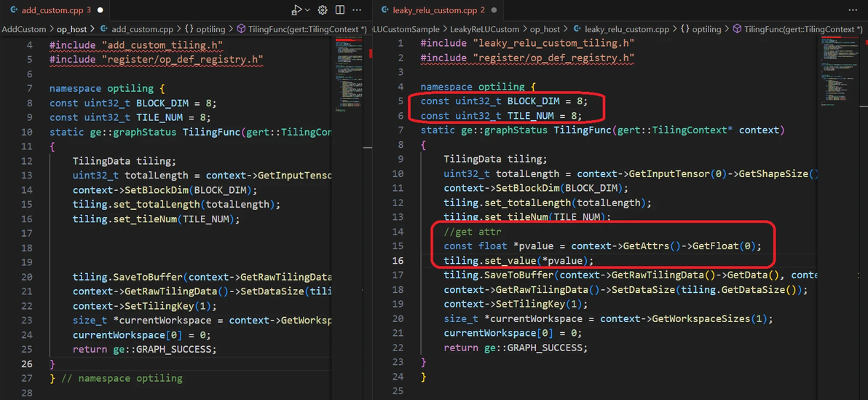Click "const float *pvalue" statement on line 15
This screenshot has height=400, width=868.
603,246
